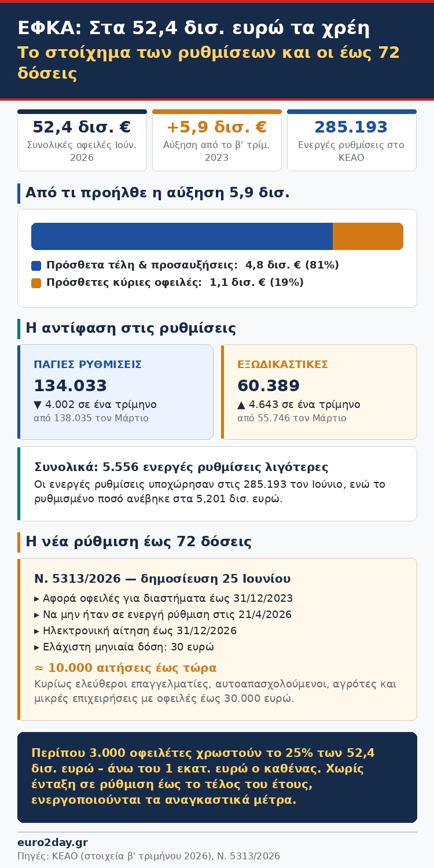
Task: Click the Συνολικά: 5.556 ενεργές ρυθμίσεις summary box
Action: tap(217, 484)
